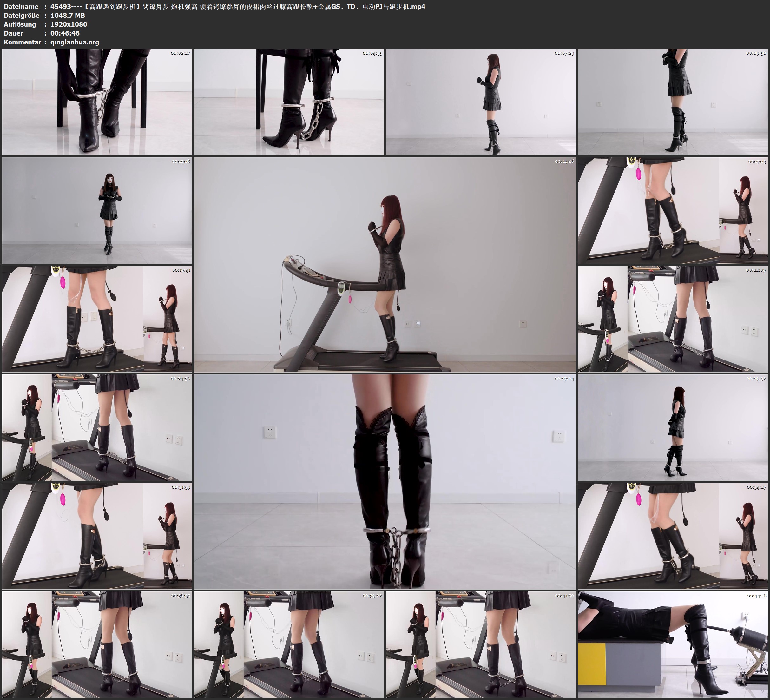This screenshot has width=770, height=700.
Task: Click the qinglanhua.org comment text
Action: (75, 42)
